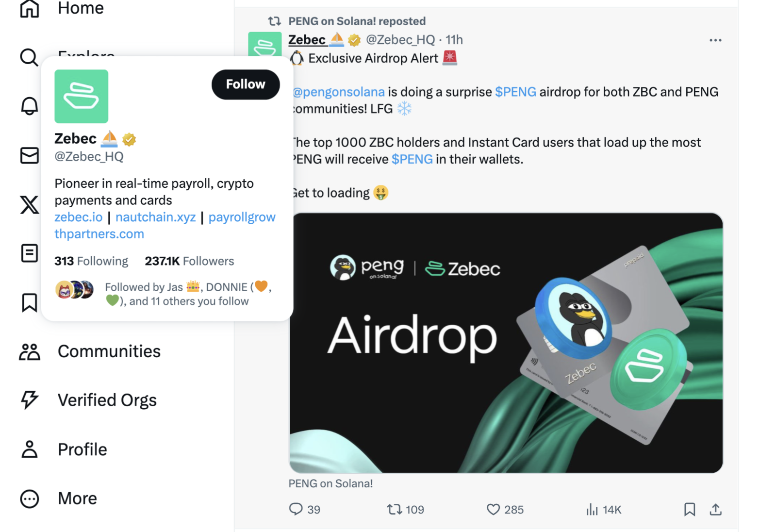Follow Zebec from the hover card
Viewport: 759px width, 532px height.
tap(245, 84)
